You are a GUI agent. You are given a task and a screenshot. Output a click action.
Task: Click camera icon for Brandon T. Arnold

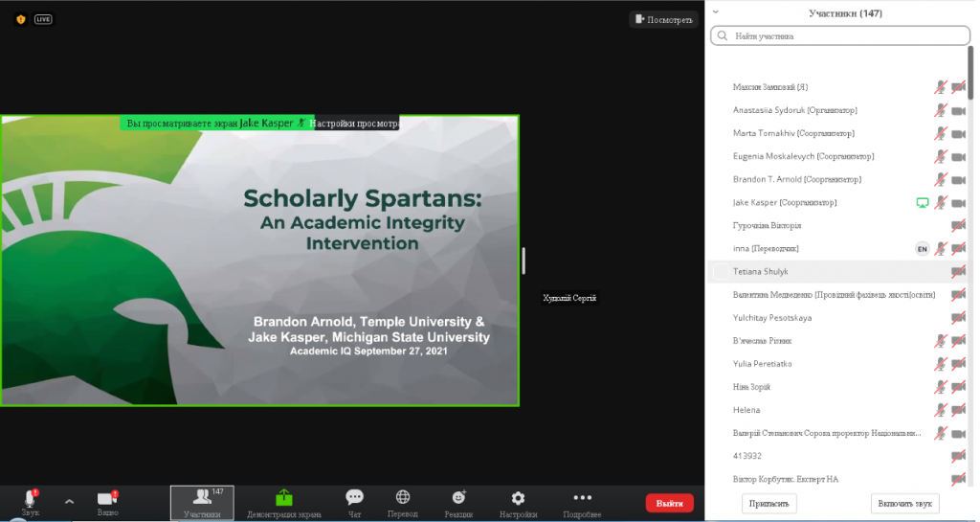(958, 180)
